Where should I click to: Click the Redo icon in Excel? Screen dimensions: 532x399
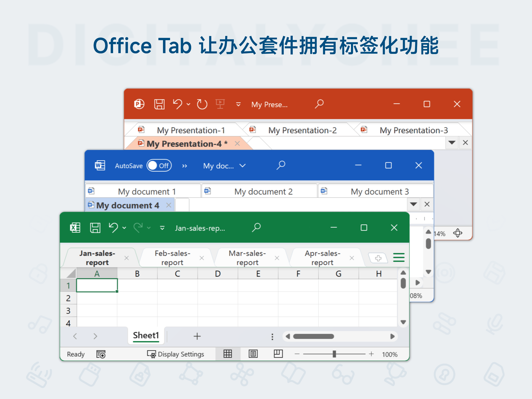point(139,228)
